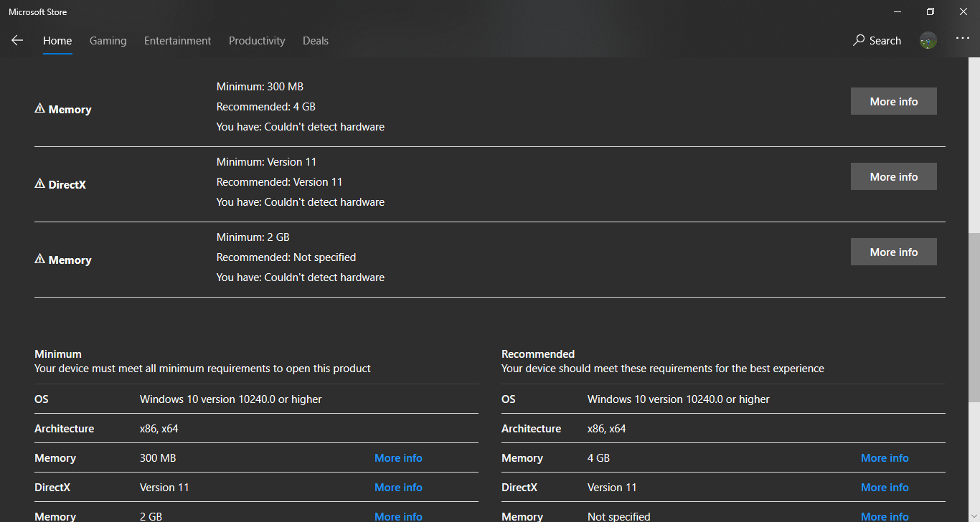The width and height of the screenshot is (980, 522).
Task: Click Minimum OS value 'Windows 10 version 10240.0 or higher'
Action: [231, 399]
